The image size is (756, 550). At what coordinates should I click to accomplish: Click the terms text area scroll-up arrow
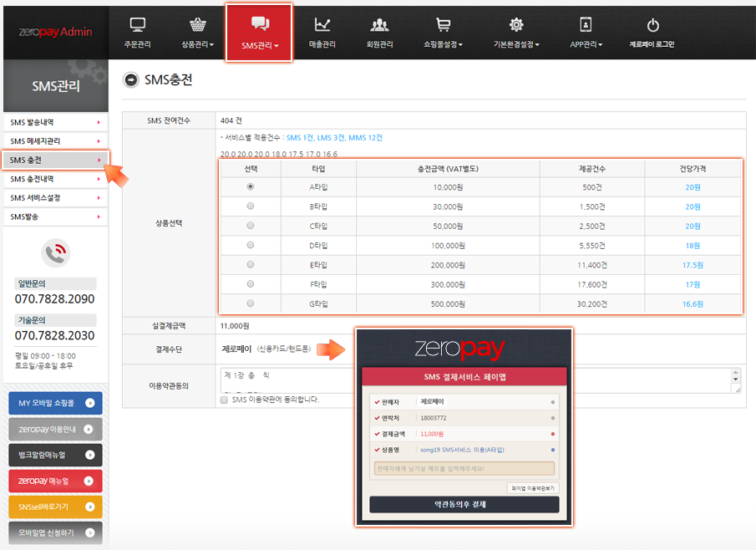[x=736, y=373]
